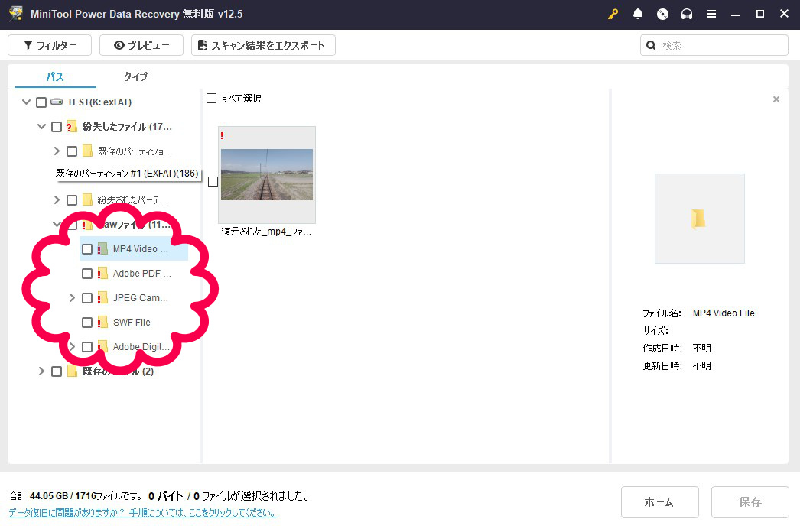Screen dimensions: 800x532
Task: Check the 既存のファイル (2) checkbox
Action: [x=57, y=371]
